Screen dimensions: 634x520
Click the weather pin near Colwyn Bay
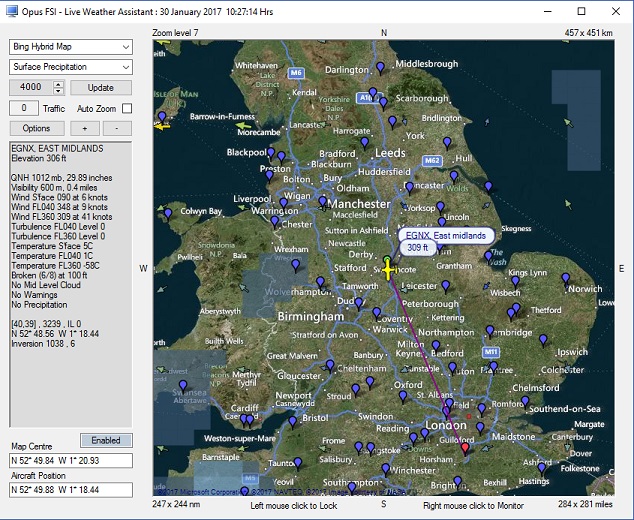(168, 214)
